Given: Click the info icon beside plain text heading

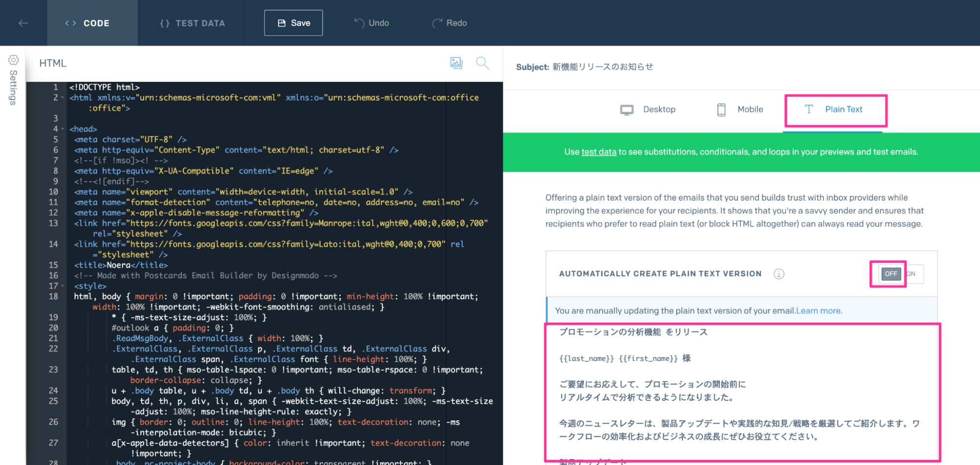Looking at the screenshot, I should (779, 274).
